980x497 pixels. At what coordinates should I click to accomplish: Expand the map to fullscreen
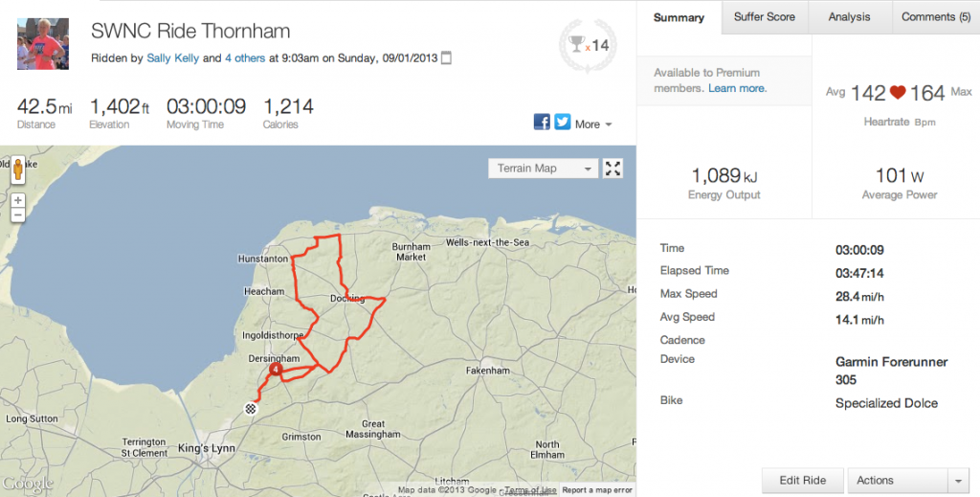pyautogui.click(x=613, y=169)
